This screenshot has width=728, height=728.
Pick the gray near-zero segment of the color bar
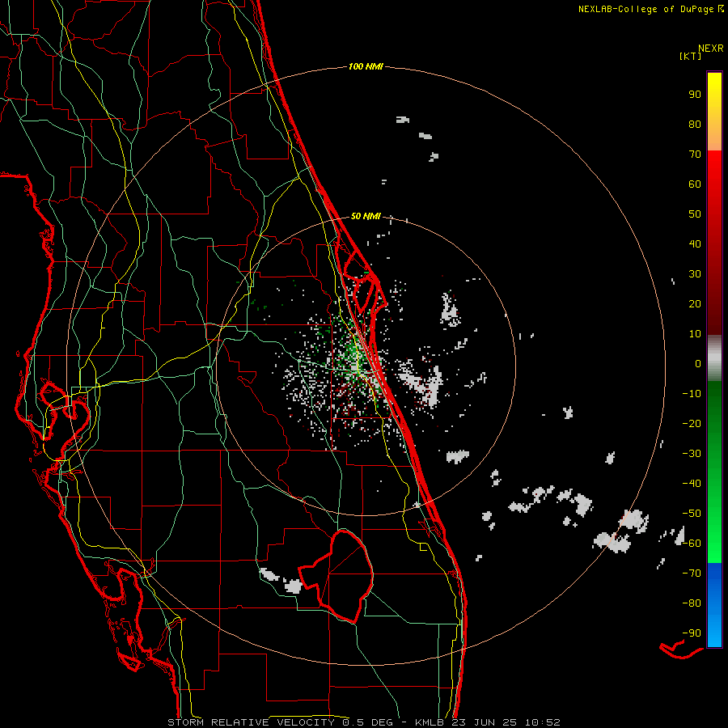(x=714, y=358)
